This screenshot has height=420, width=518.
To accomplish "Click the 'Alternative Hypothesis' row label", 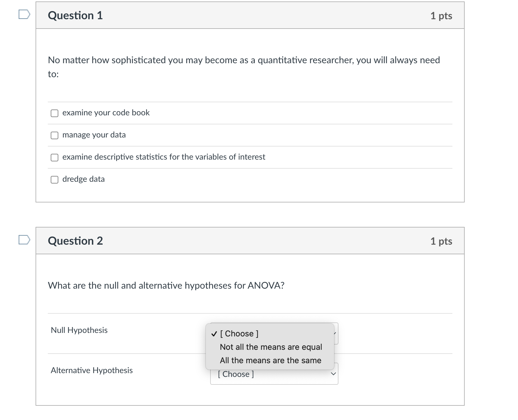I will pyautogui.click(x=92, y=370).
